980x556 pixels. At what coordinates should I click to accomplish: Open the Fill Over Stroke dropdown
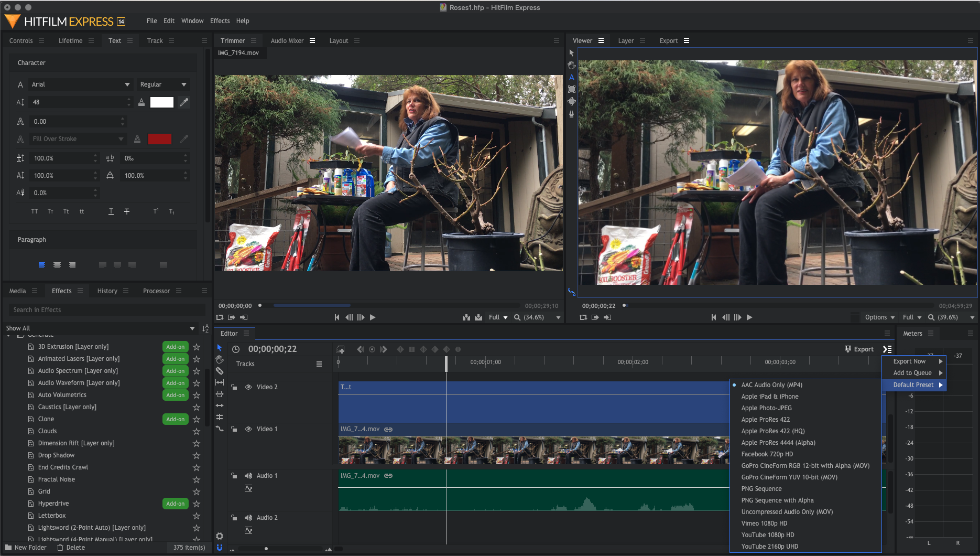tap(78, 139)
